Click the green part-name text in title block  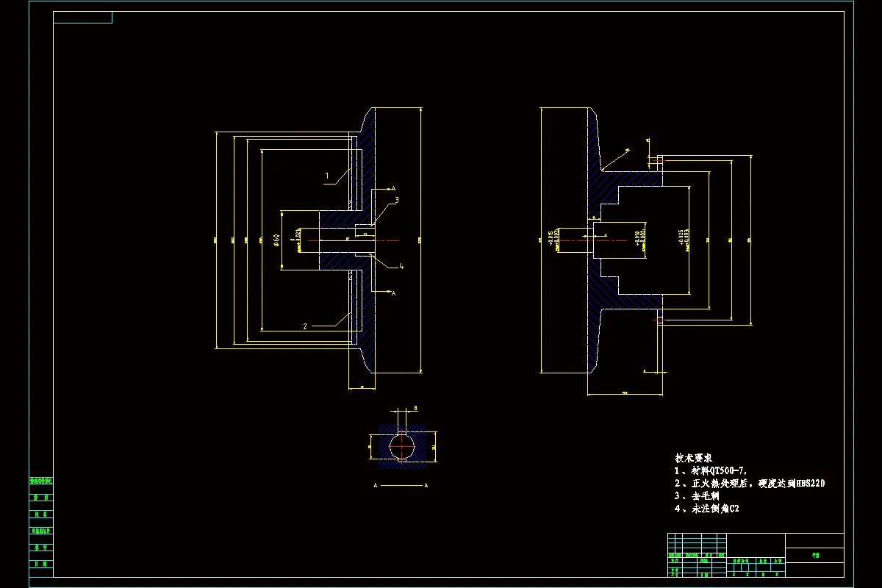[814, 556]
